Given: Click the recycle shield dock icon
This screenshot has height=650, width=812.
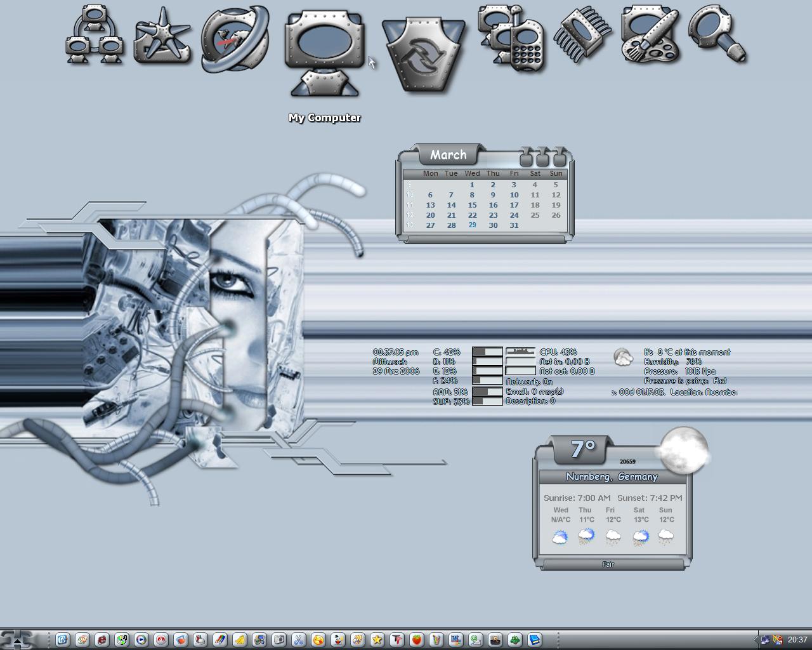Looking at the screenshot, I should [423, 55].
